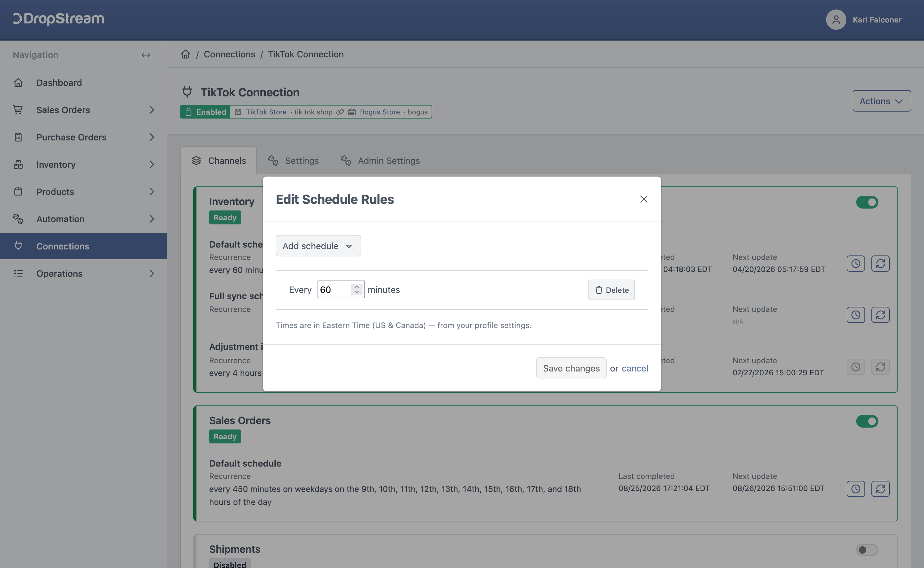This screenshot has width=924, height=568.
Task: Click the Enabled status badge
Action: click(205, 112)
